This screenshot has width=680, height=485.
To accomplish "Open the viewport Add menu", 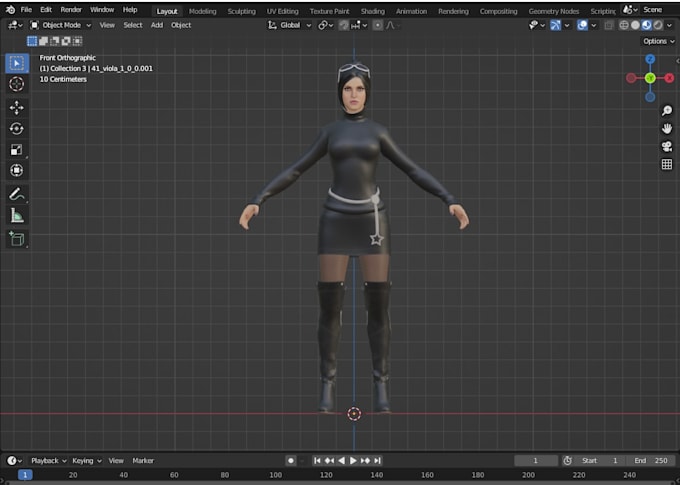I will (157, 25).
